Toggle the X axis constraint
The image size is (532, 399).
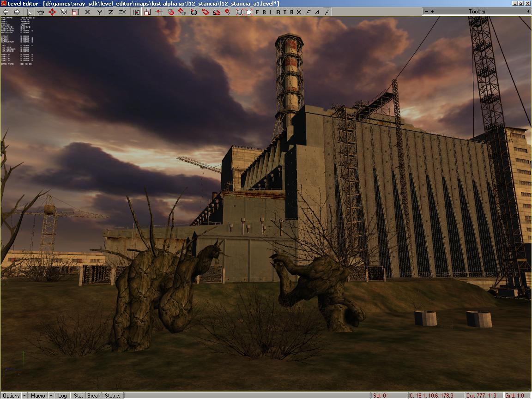87,12
